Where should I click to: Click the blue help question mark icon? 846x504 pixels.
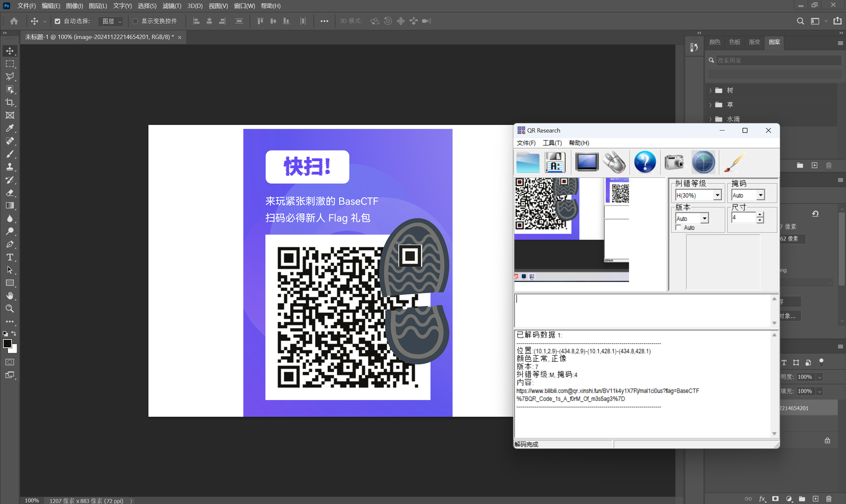(645, 162)
